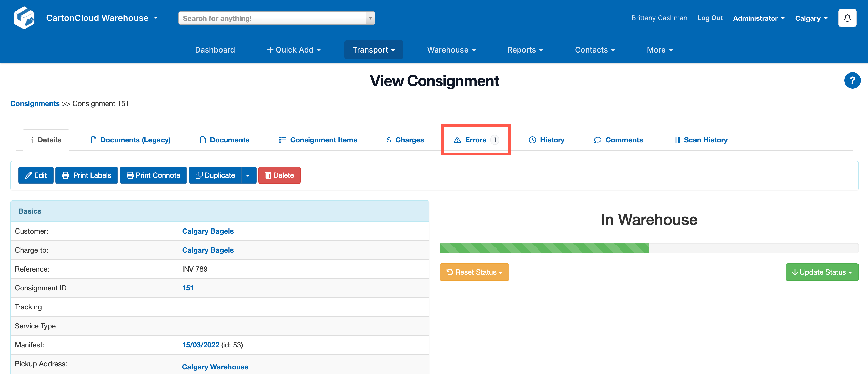The height and width of the screenshot is (374, 868).
Task: Click the CartonCloud cube logo
Action: (x=24, y=18)
